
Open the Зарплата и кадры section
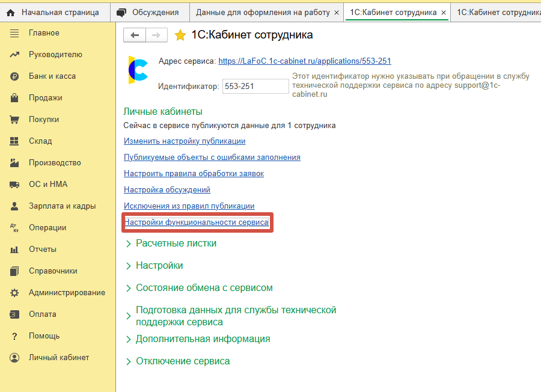click(63, 206)
